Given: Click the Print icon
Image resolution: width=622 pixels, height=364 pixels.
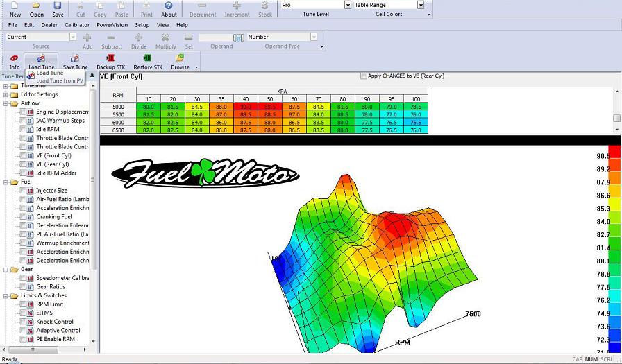Looking at the screenshot, I should (x=146, y=6).
